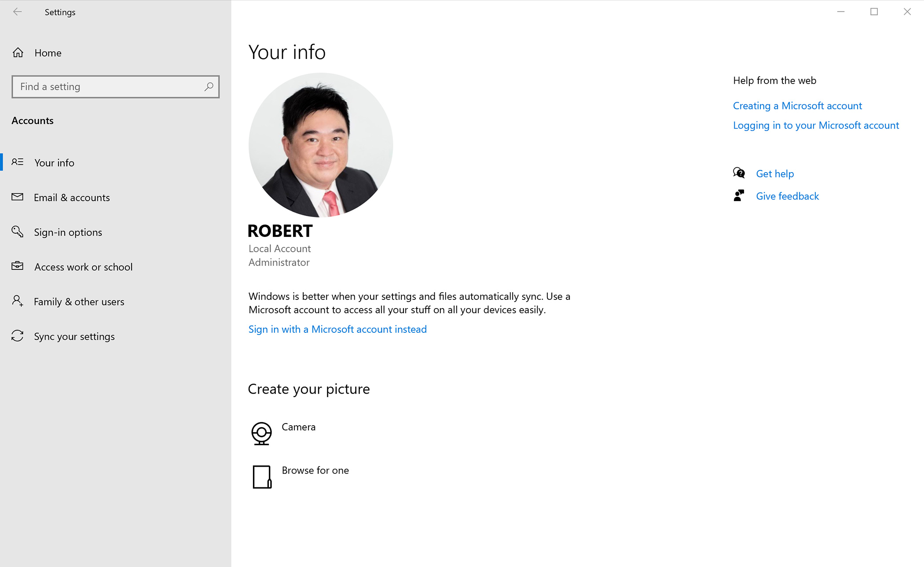Select the Family & other users icon
Image resolution: width=924 pixels, height=567 pixels.
18,301
